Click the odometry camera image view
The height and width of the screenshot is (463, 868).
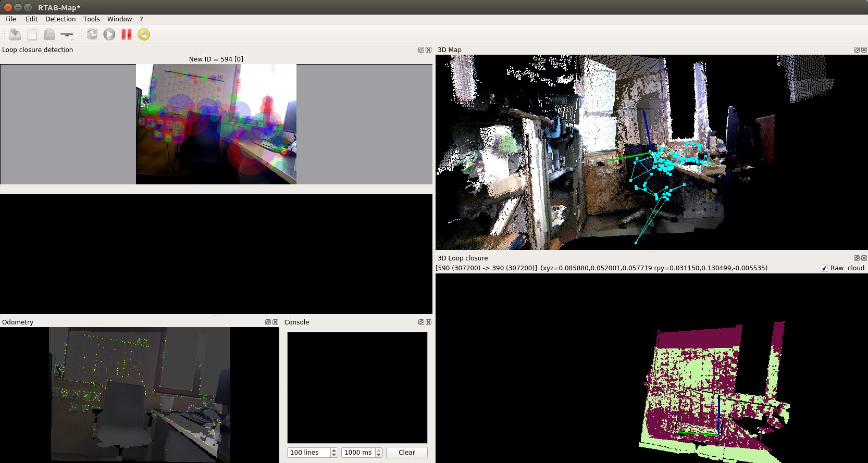click(x=140, y=395)
